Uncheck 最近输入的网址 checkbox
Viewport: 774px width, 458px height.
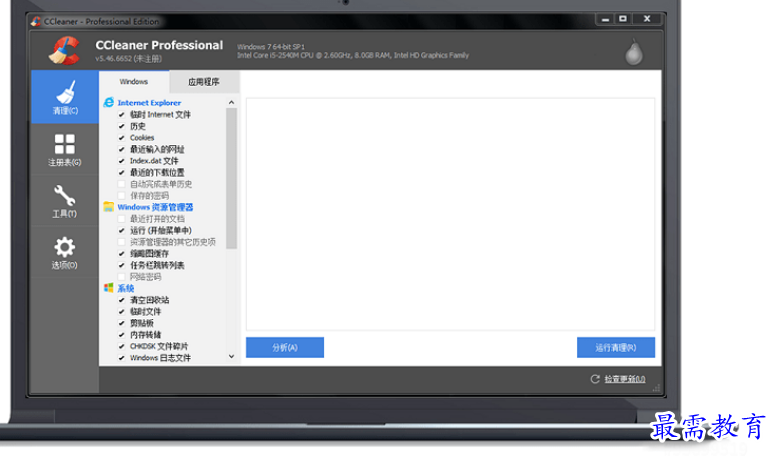click(121, 149)
